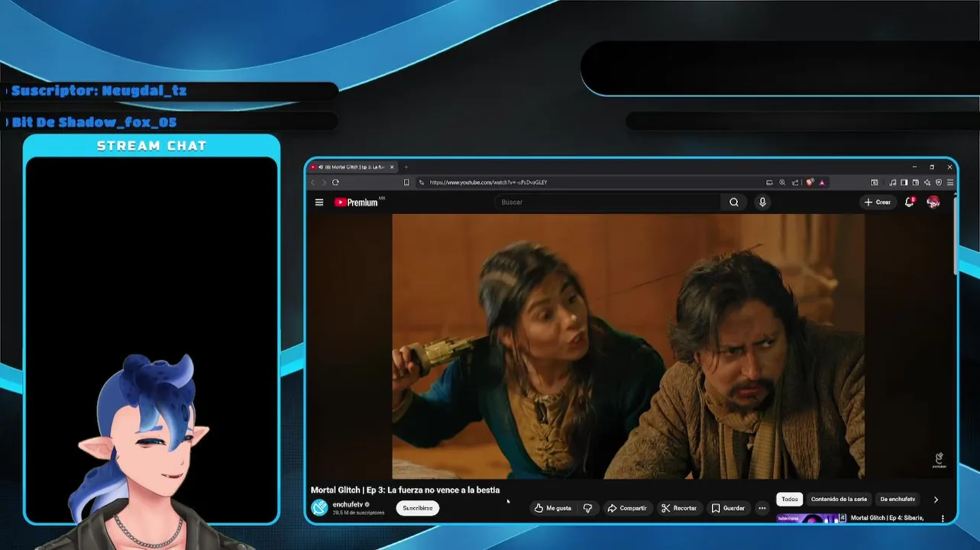Select the Todos filter chip
Image resolution: width=980 pixels, height=550 pixels.
point(790,499)
